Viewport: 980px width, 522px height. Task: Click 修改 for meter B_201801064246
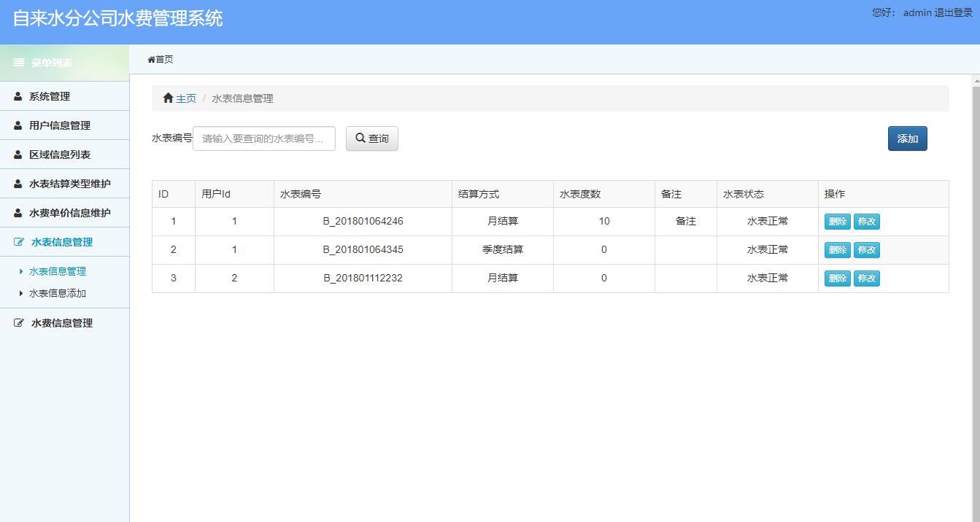[x=866, y=221]
